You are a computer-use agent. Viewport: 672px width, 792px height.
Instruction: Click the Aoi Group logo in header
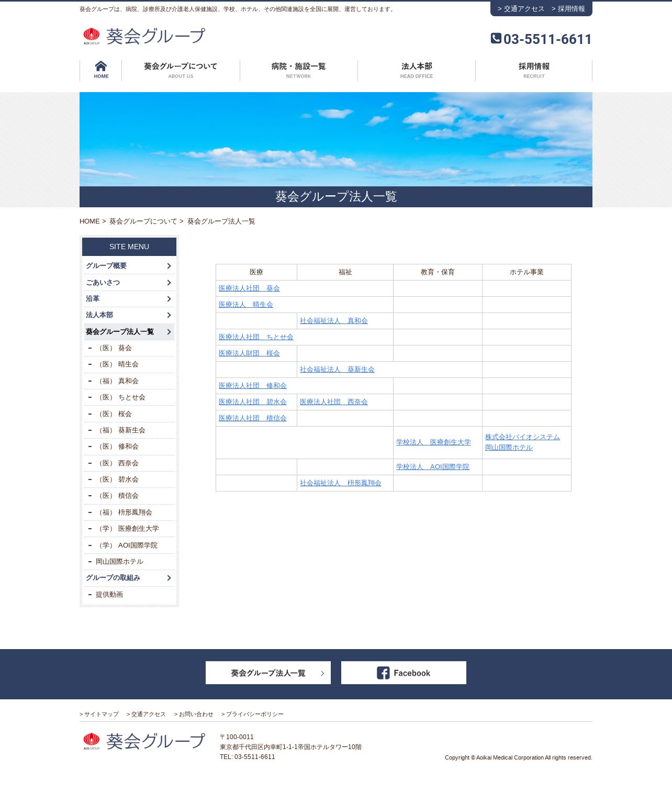[144, 36]
